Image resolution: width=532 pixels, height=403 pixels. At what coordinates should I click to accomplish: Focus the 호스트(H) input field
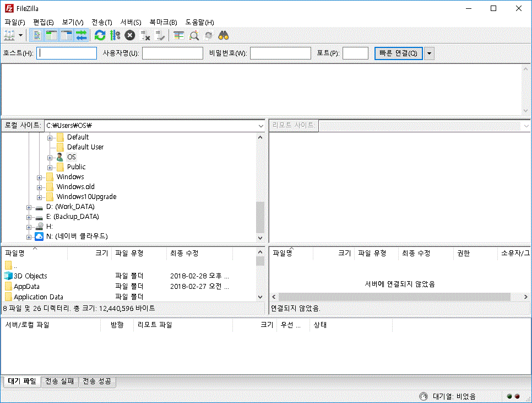point(67,53)
